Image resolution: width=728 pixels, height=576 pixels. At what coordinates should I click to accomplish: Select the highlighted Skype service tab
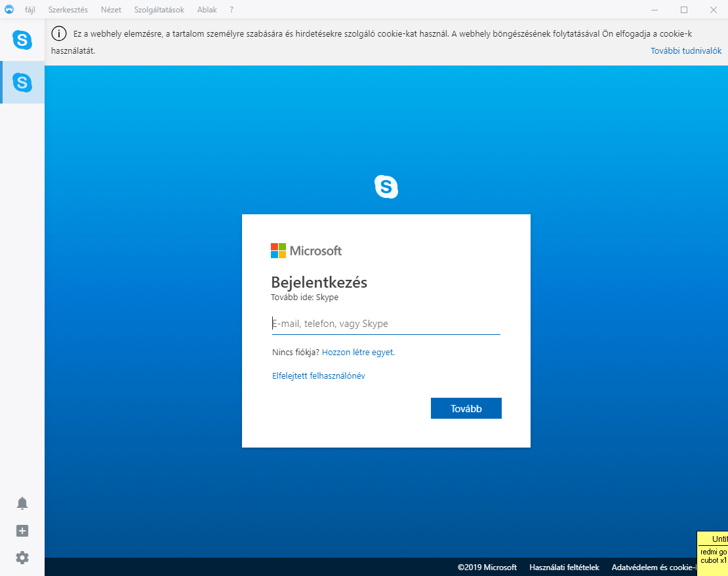point(22,83)
